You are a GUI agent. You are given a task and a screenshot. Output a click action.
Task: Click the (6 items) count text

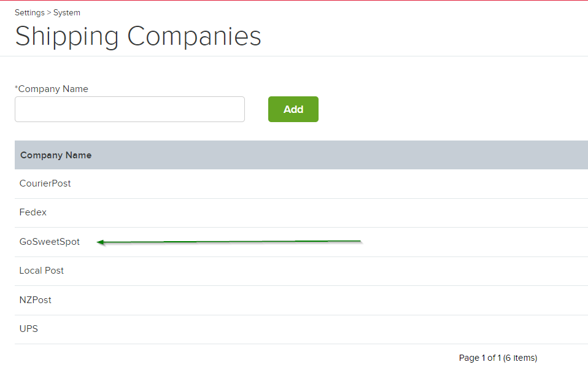pos(520,358)
